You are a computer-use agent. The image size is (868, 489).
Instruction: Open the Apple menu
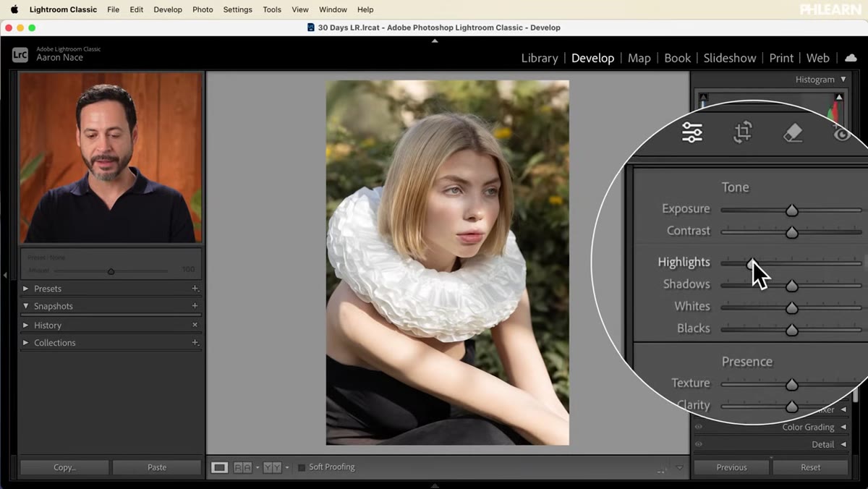(14, 9)
